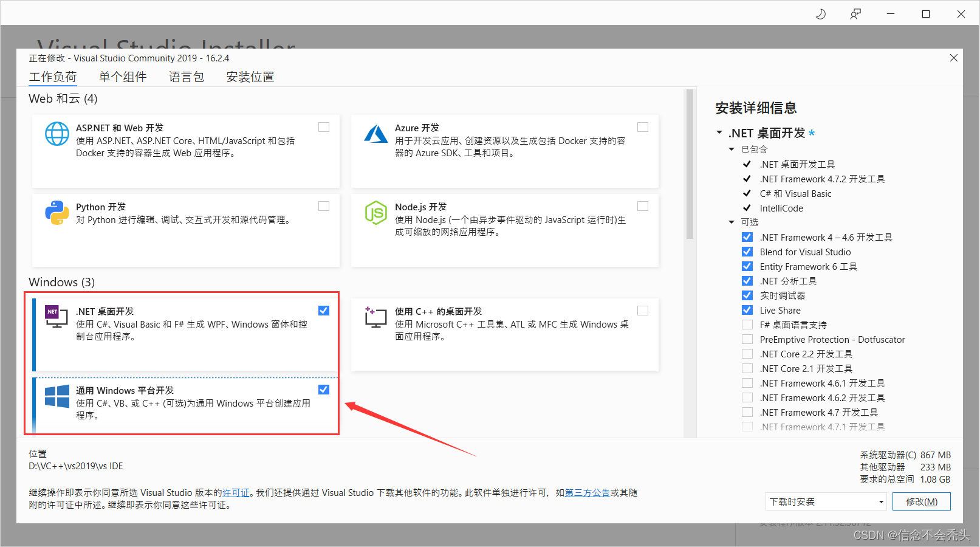The image size is (980, 547).
Task: Click the Azure development logo icon
Action: (376, 134)
